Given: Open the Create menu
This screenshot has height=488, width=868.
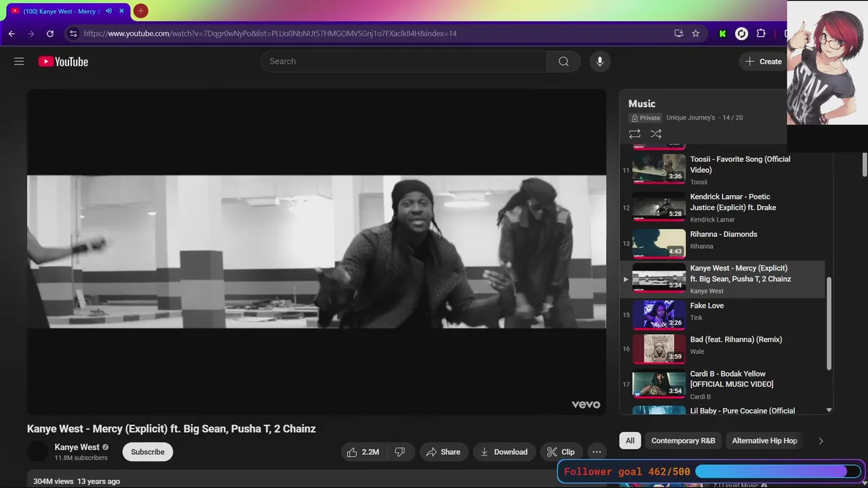Looking at the screenshot, I should pos(763,62).
